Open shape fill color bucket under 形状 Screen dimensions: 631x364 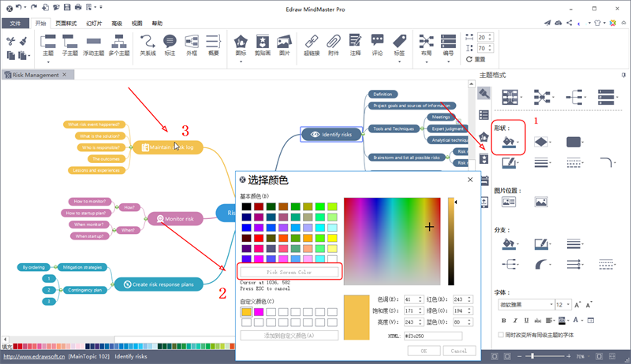coord(509,142)
